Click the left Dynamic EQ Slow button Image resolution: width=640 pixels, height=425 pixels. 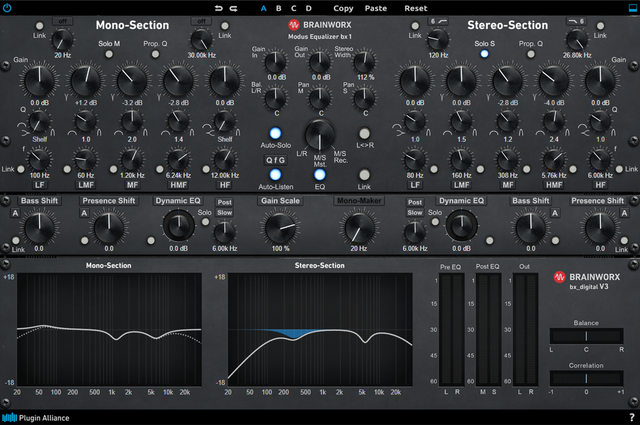tap(224, 213)
